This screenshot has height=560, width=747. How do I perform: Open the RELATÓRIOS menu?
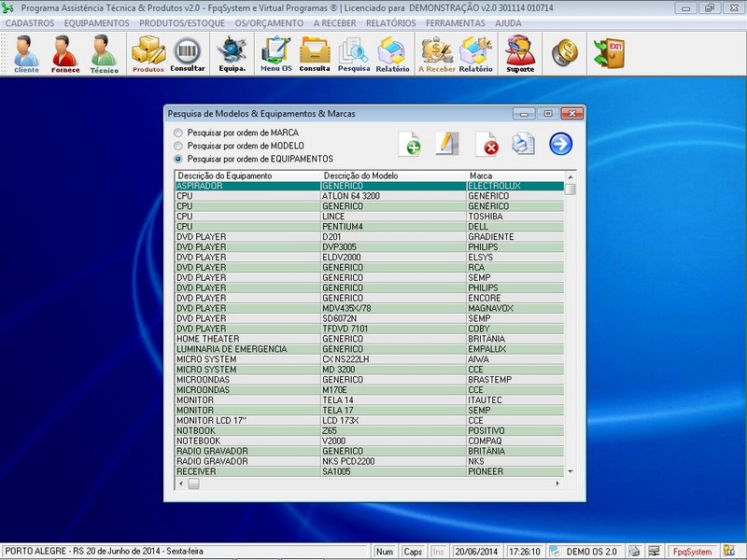391,23
